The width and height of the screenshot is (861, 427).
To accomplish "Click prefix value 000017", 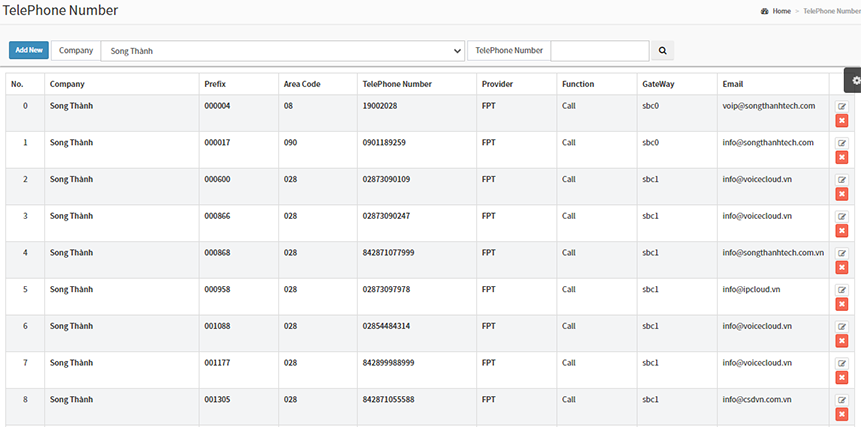I will tap(217, 143).
